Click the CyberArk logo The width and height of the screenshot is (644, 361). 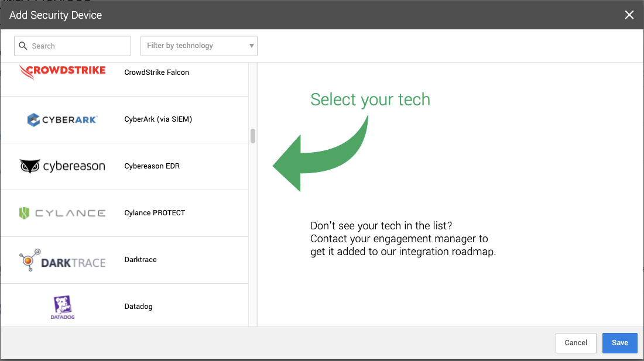click(x=63, y=119)
